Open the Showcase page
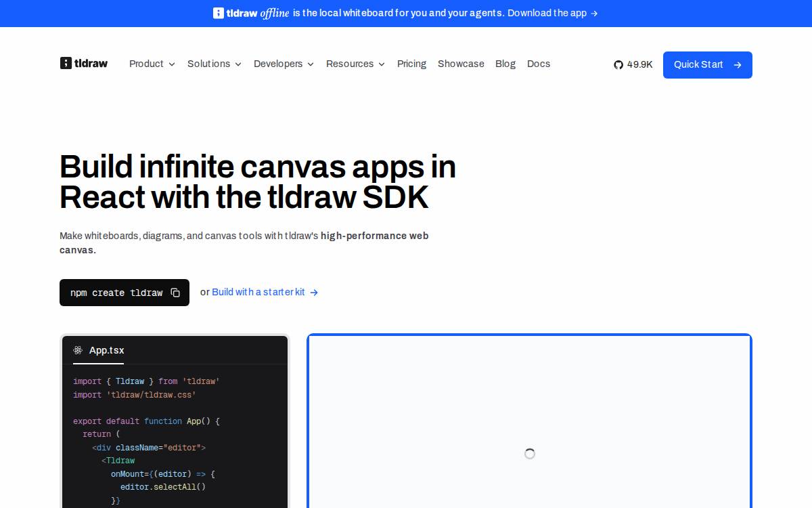The width and height of the screenshot is (812, 508). point(461,64)
